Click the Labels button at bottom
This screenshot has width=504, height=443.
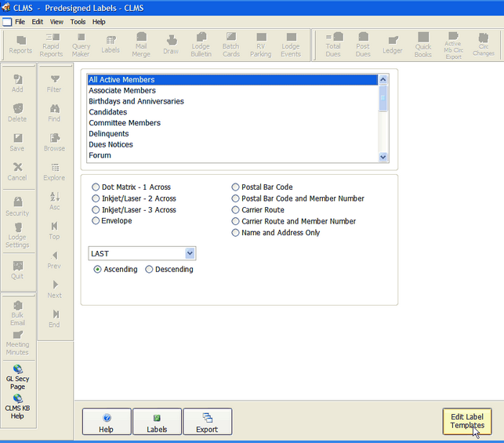pos(157,422)
